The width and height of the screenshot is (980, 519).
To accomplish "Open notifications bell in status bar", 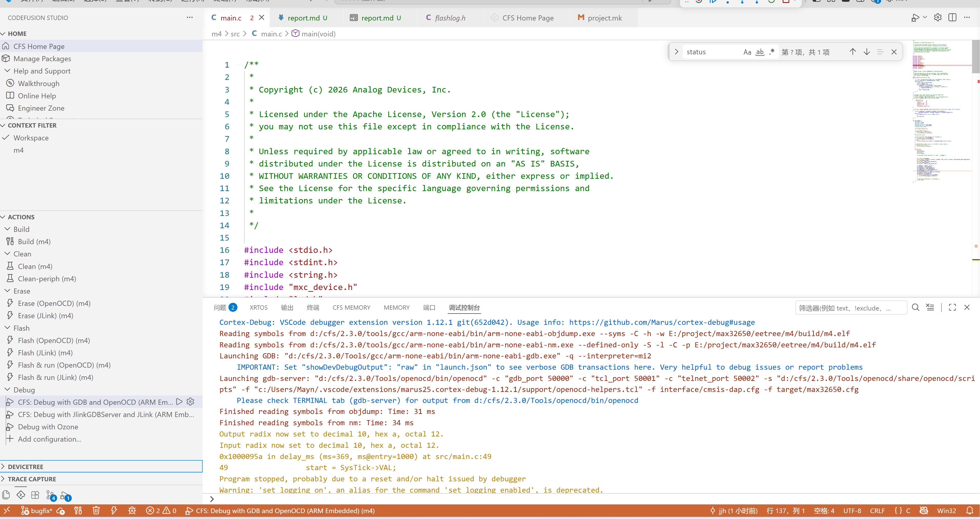I will (x=970, y=511).
